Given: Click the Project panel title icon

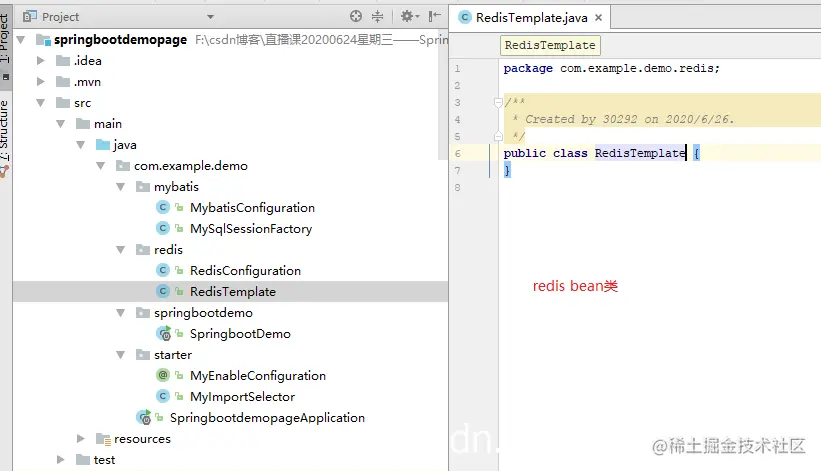Looking at the screenshot, I should point(30,17).
